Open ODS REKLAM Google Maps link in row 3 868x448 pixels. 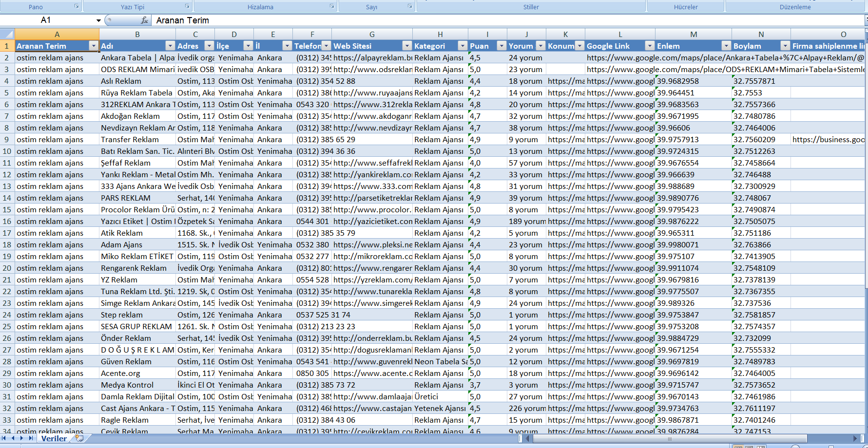(725, 69)
